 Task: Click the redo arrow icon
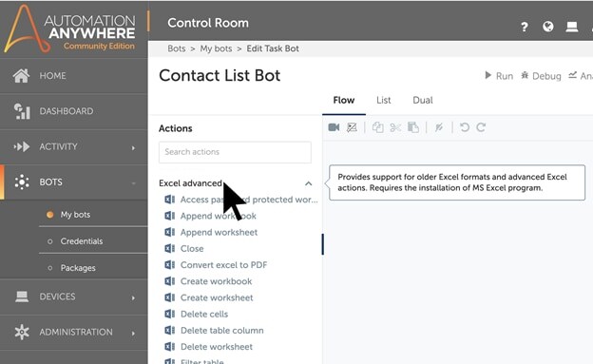pyautogui.click(x=481, y=127)
